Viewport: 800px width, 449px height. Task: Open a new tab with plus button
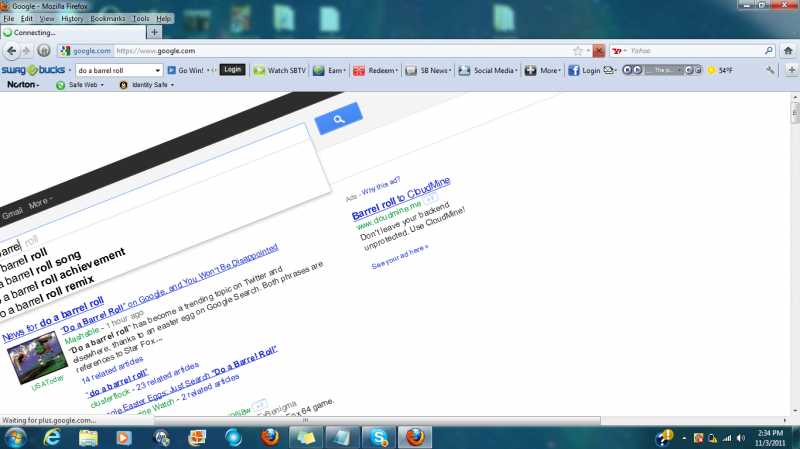point(154,32)
